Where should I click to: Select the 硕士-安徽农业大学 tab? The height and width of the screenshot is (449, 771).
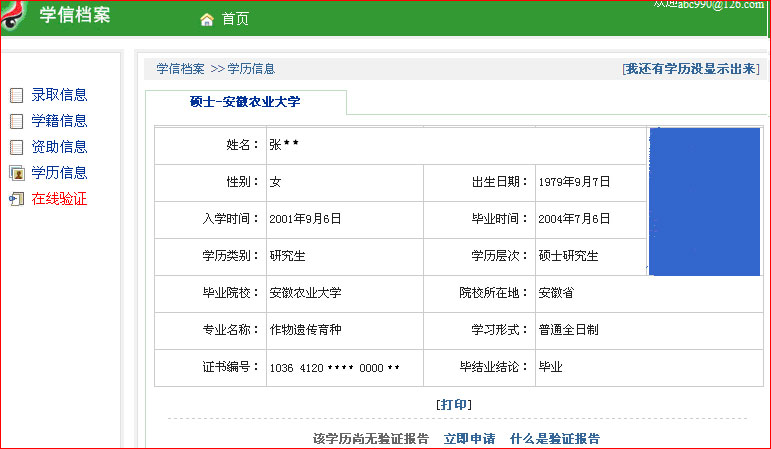point(245,102)
